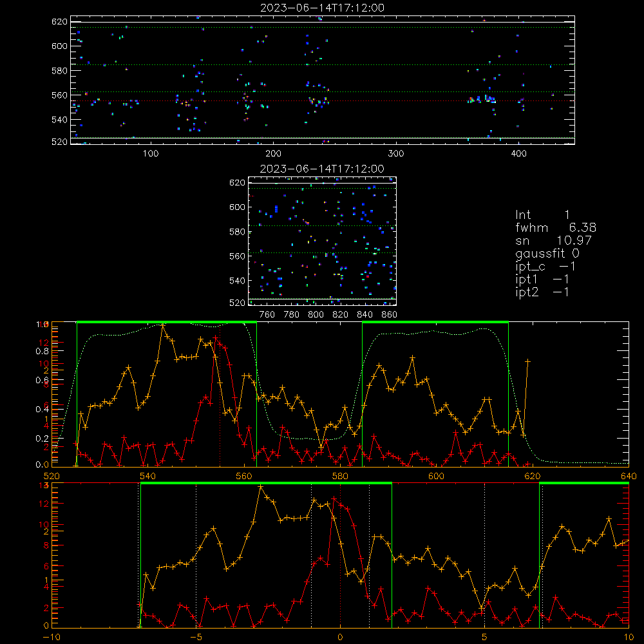Click x-axis label -10 in bottom plot
644x644 pixels.
[x=52, y=638]
